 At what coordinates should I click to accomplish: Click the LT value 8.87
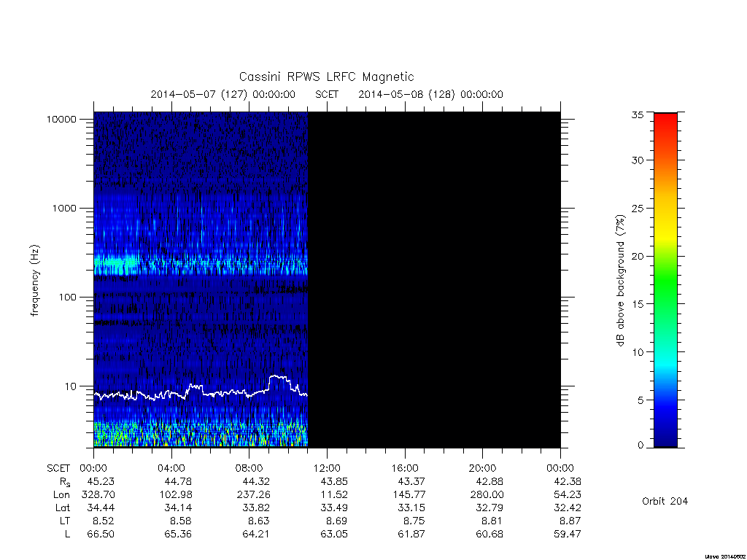tap(570, 521)
